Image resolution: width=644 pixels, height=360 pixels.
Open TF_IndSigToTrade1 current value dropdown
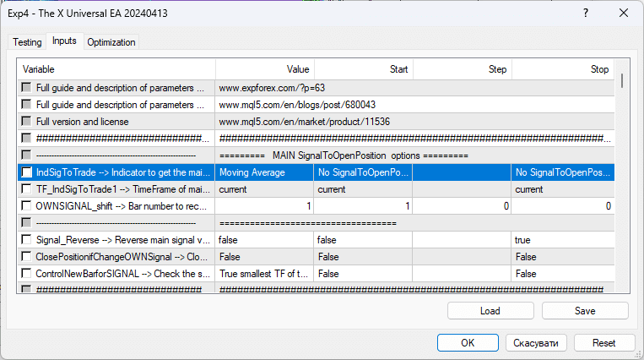tap(264, 189)
